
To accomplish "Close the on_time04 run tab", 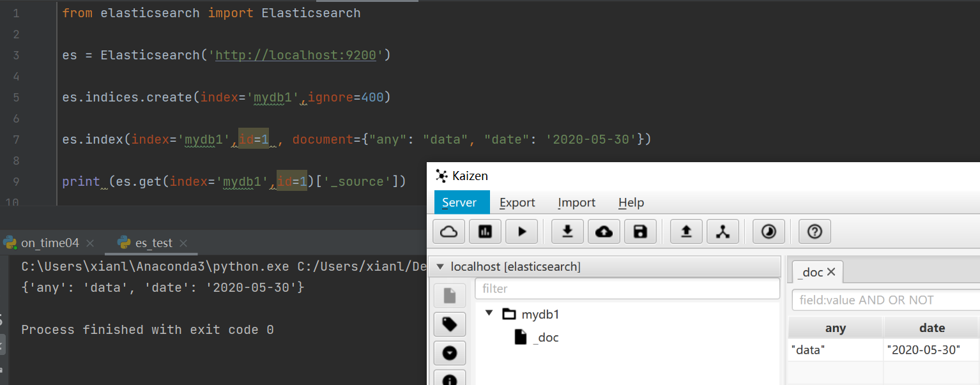I will point(90,243).
